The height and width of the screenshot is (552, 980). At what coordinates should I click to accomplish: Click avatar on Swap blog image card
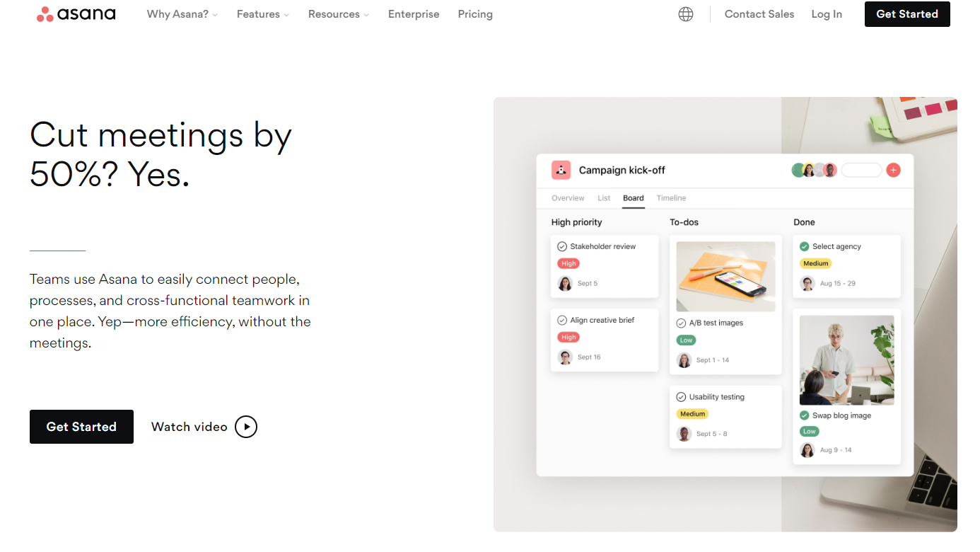807,450
